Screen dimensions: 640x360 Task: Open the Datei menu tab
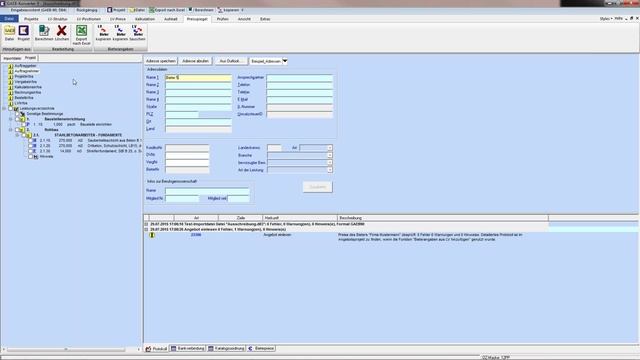click(x=9, y=19)
